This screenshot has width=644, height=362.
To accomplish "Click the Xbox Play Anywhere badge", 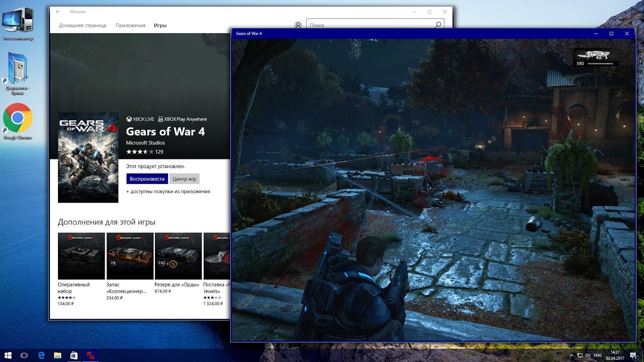I will pyautogui.click(x=182, y=119).
